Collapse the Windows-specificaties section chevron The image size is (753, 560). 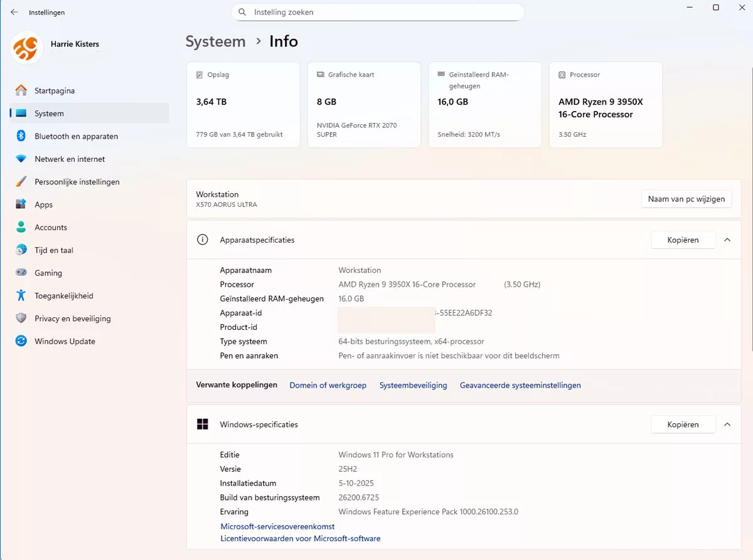click(x=727, y=425)
